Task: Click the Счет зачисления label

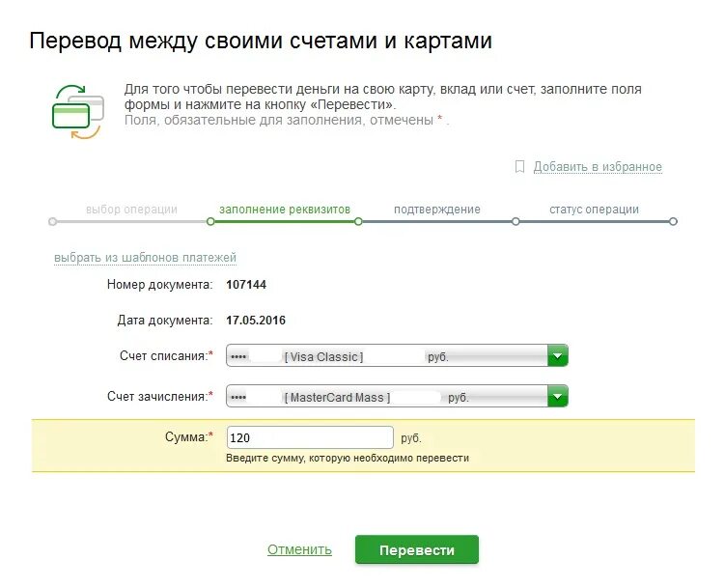Action: coord(160,397)
